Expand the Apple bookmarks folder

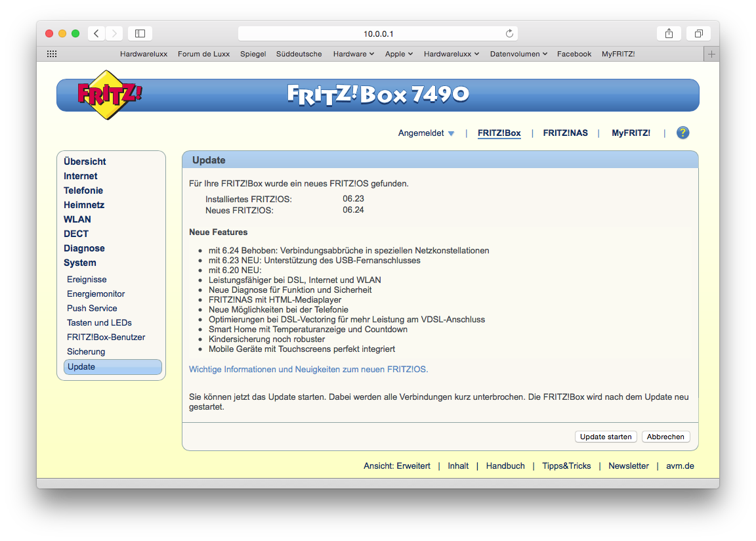point(399,54)
